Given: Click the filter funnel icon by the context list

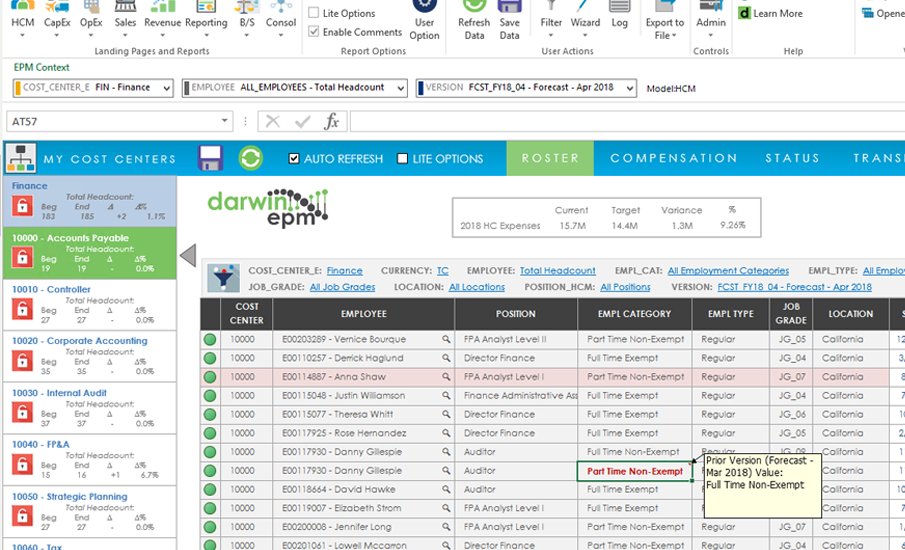Looking at the screenshot, I should tap(223, 278).
